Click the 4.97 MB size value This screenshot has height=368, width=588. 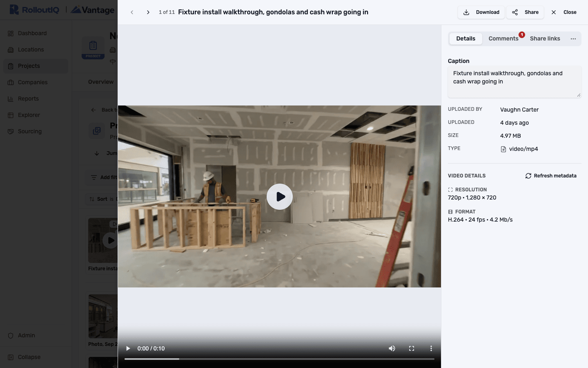(x=510, y=136)
